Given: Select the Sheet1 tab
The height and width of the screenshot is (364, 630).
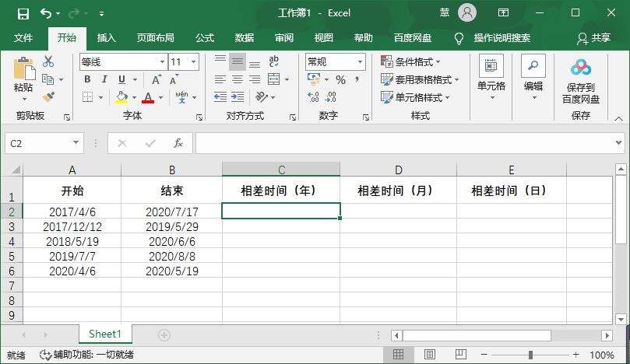Looking at the screenshot, I should pyautogui.click(x=105, y=334).
